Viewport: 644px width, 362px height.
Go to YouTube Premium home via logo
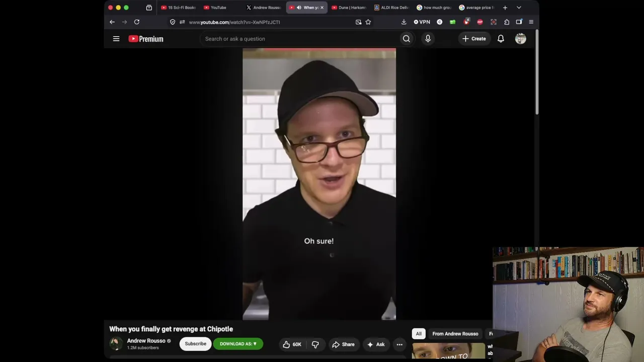[x=146, y=39]
